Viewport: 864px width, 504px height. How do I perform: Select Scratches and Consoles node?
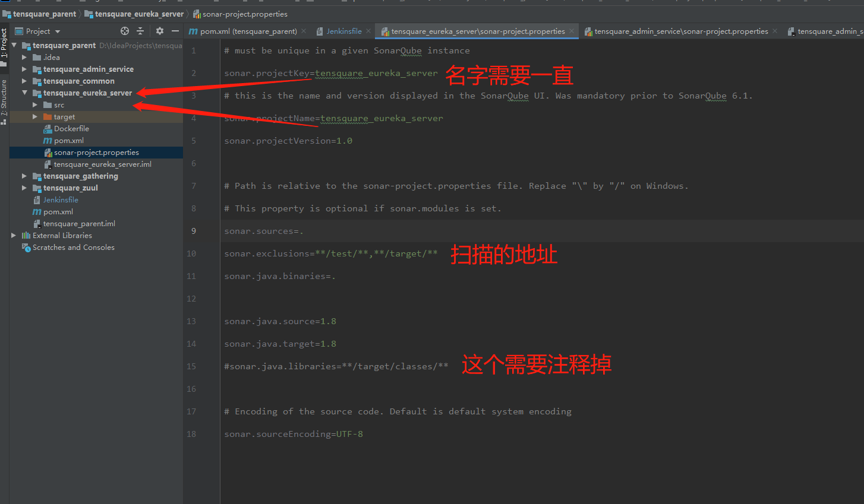click(73, 248)
